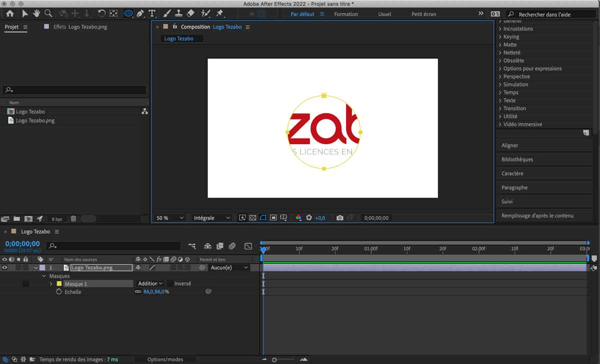Click the snapshot camera icon in viewer
This screenshot has width=600, height=364.
[x=340, y=218]
